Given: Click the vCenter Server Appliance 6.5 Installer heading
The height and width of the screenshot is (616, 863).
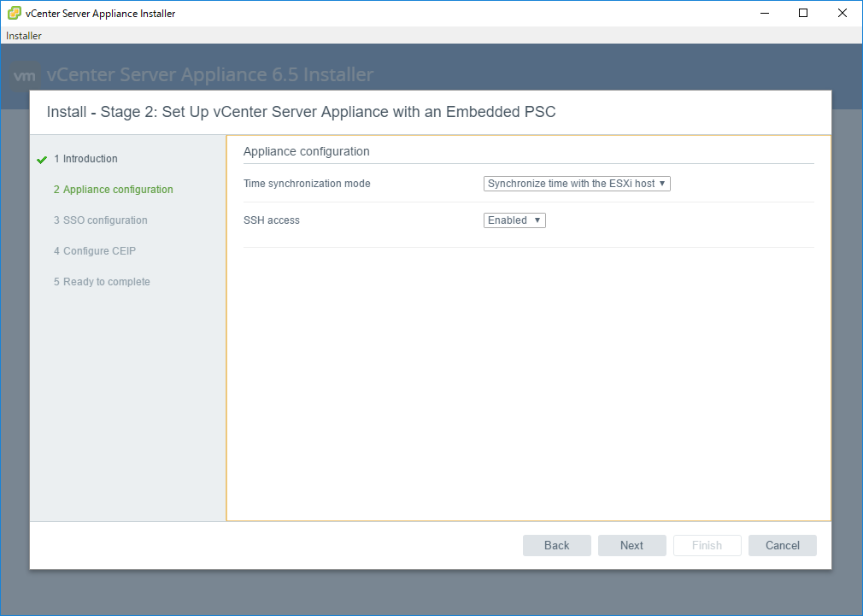Looking at the screenshot, I should tap(210, 74).
